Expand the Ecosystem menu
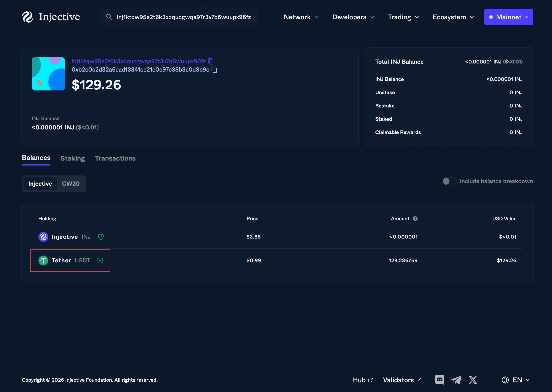 click(453, 17)
